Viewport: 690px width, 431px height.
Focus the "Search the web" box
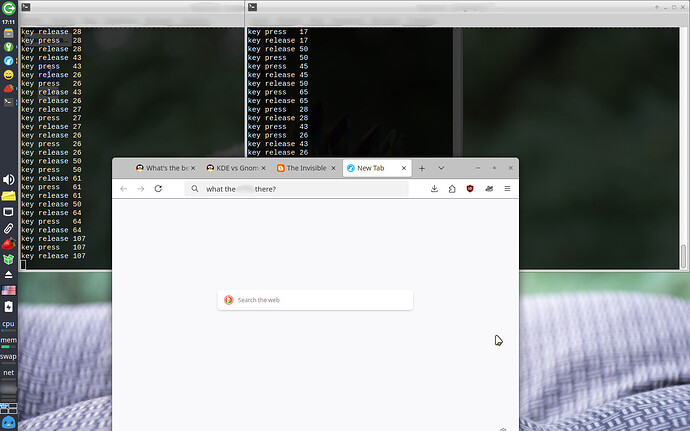pyautogui.click(x=315, y=300)
